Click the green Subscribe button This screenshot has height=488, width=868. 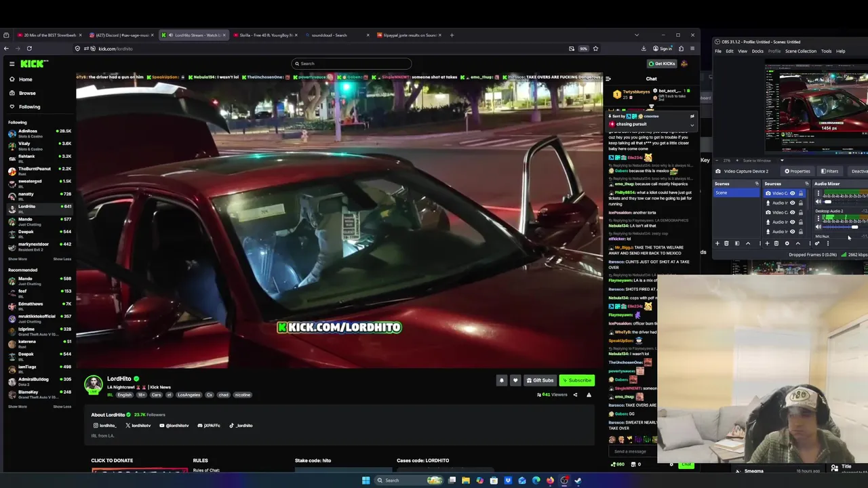pos(577,380)
